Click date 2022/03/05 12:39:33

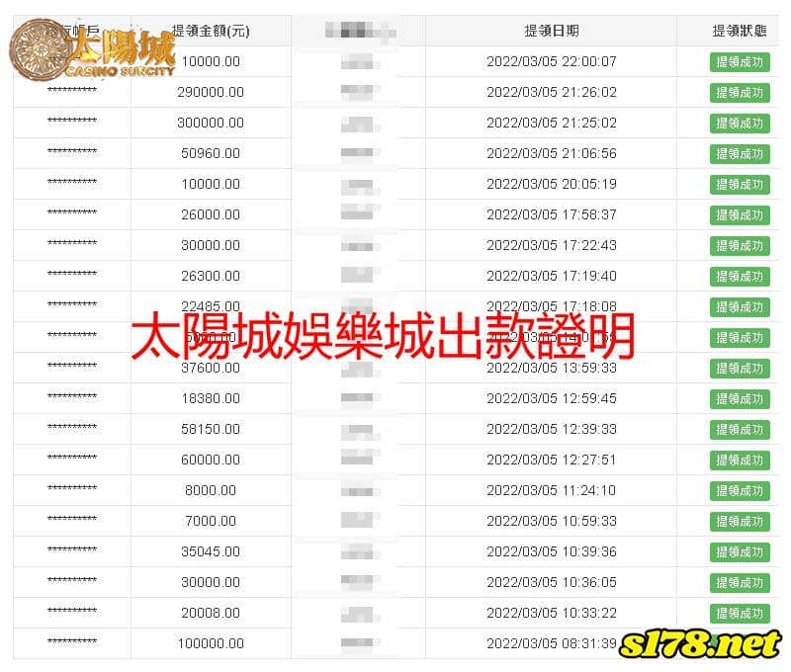click(552, 429)
